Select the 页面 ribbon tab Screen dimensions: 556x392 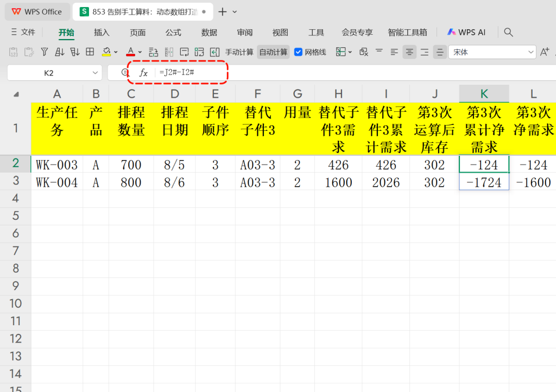tap(137, 33)
